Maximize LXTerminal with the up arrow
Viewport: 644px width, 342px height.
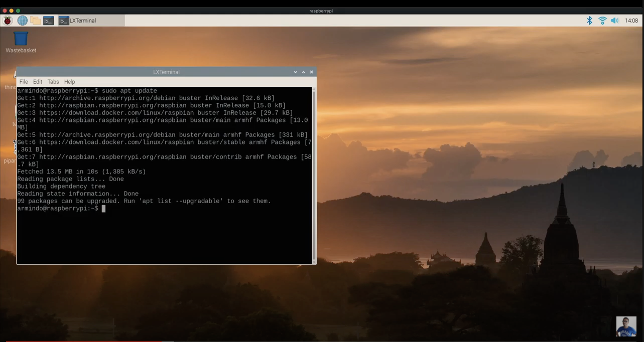coord(304,72)
